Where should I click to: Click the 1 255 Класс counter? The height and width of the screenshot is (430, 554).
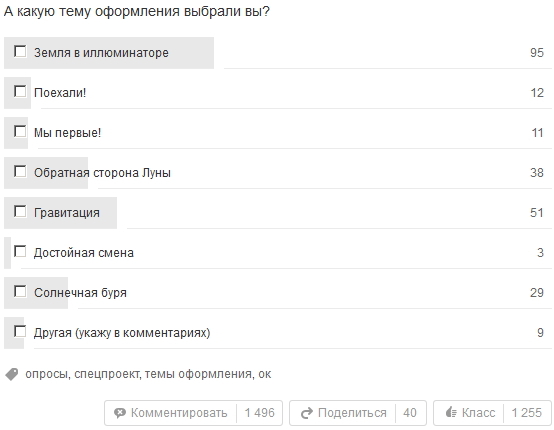tap(526, 413)
